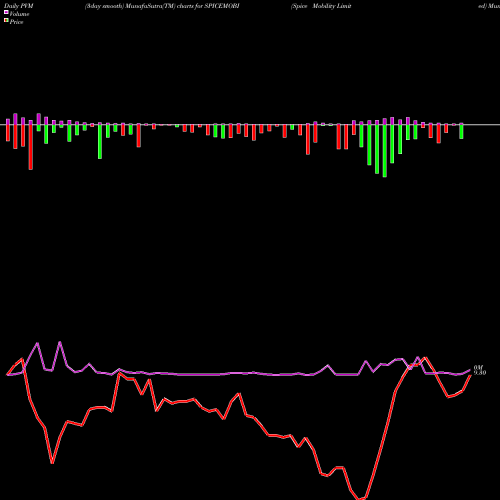The image size is (500, 500).
Task: Click the green-red Price legend swatch
Action: coord(6,20)
